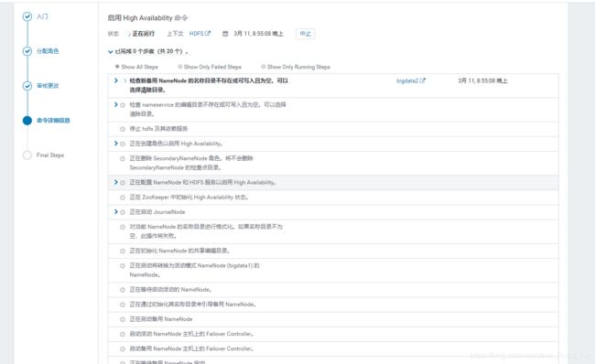This screenshot has height=364, width=595.
Task: Click the timestamp in the first step row
Action: (x=482, y=80)
